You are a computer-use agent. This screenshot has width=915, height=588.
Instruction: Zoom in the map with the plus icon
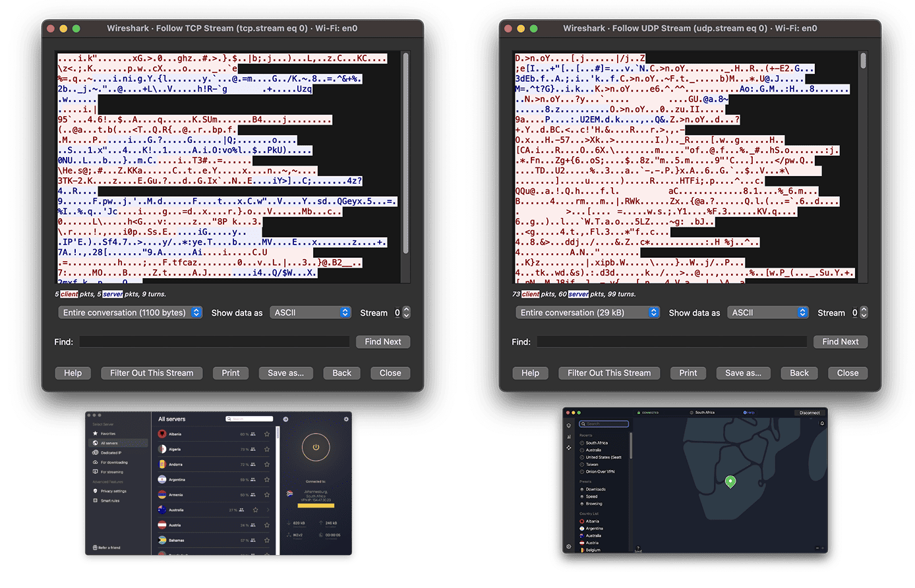[x=823, y=548]
